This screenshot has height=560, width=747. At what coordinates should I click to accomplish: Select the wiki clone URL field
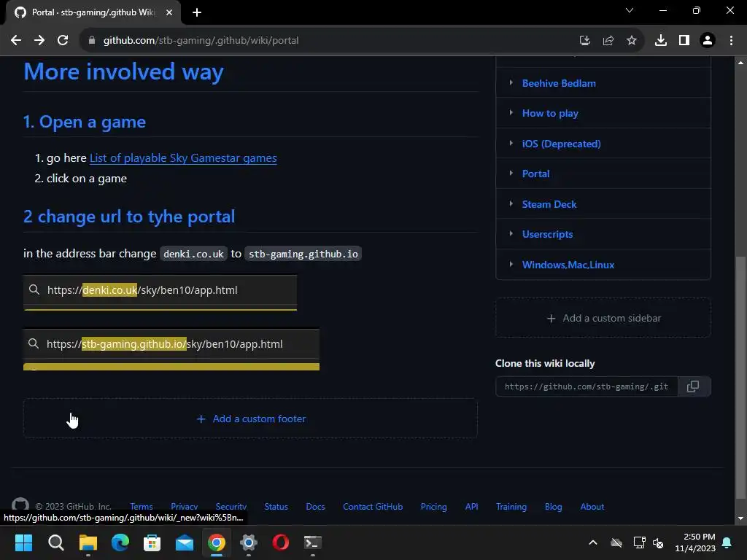click(587, 386)
